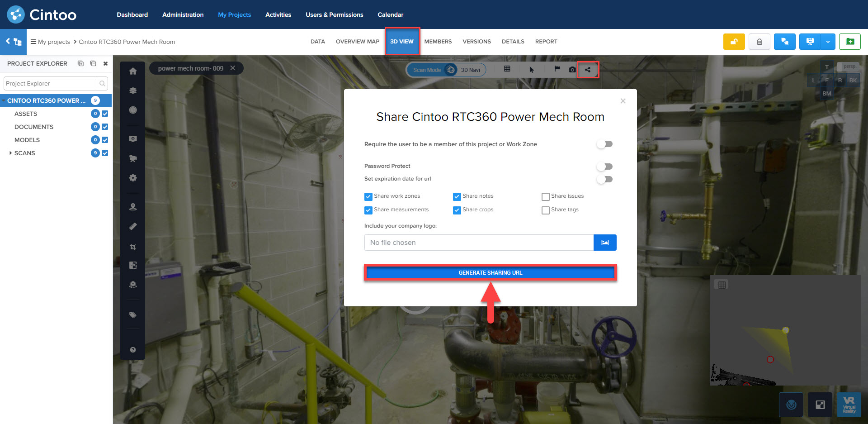
Task: Close the Project Explorer panel
Action: pos(105,64)
